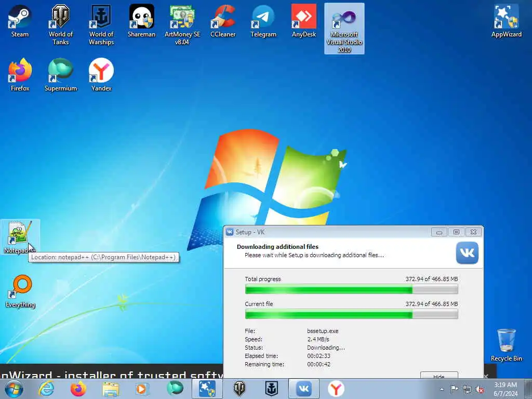This screenshot has height=399, width=532.
Task: Launch Windows Media Player from taskbar
Action: click(x=142, y=389)
